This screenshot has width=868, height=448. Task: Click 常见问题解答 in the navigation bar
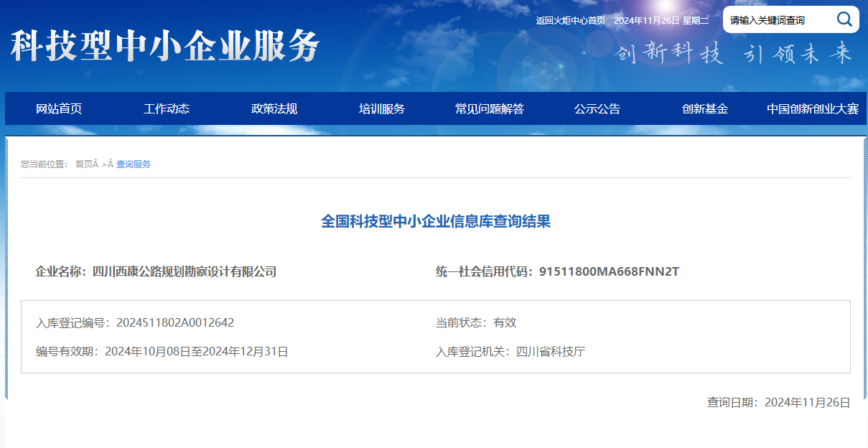tap(490, 109)
